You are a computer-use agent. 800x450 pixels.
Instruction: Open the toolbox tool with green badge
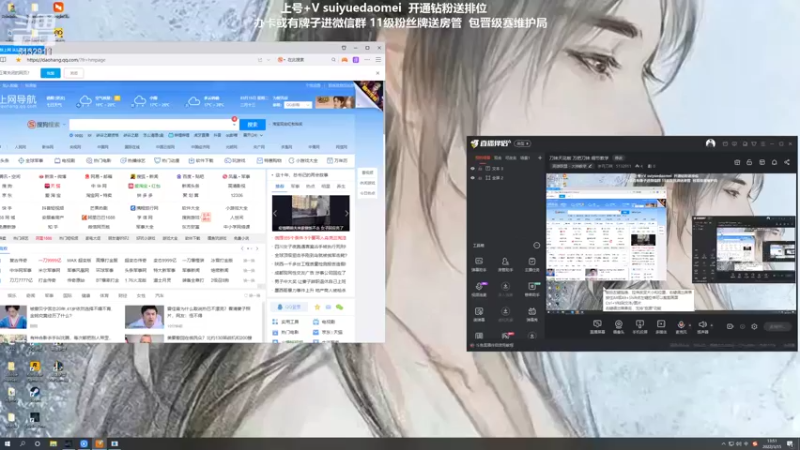(x=532, y=289)
